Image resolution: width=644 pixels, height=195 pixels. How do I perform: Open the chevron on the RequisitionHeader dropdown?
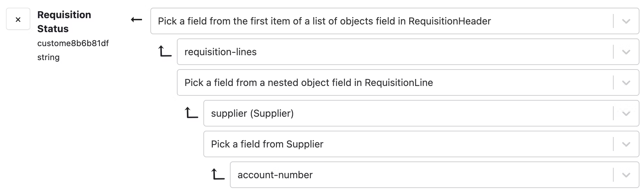626,21
